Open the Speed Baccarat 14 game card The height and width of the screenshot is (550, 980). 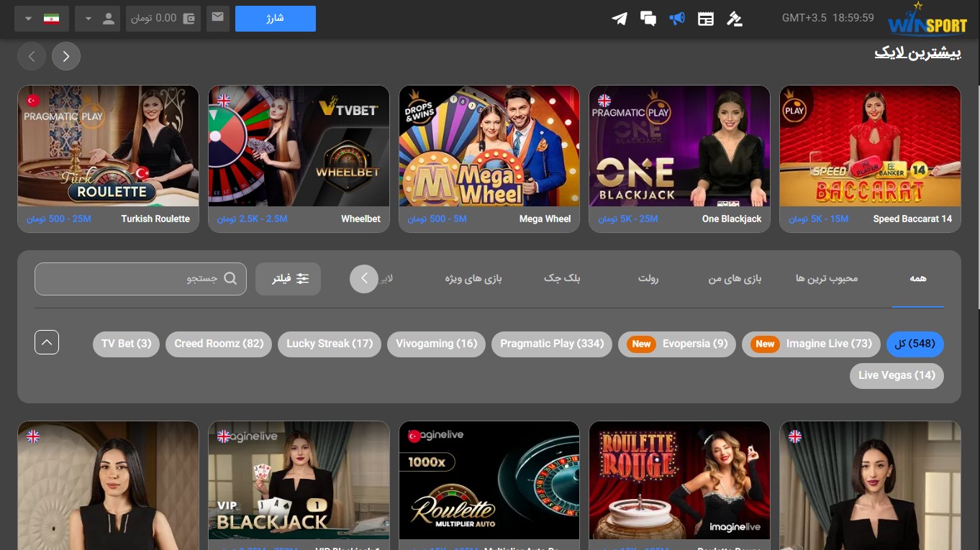click(x=870, y=159)
